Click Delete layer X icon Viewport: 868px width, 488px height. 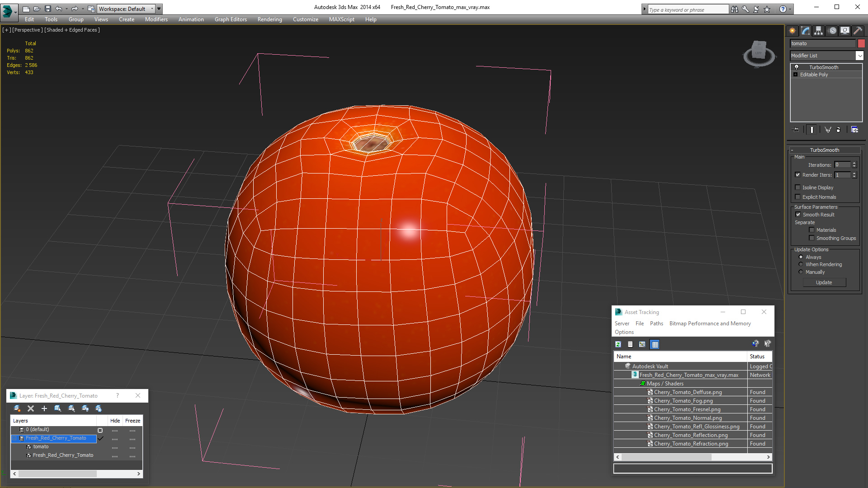31,408
